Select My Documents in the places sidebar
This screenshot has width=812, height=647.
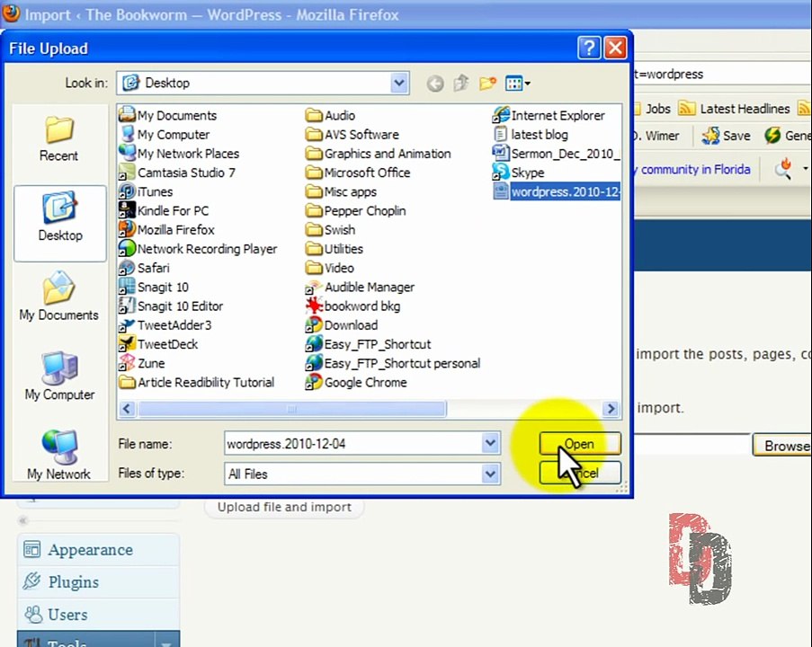pos(58,296)
